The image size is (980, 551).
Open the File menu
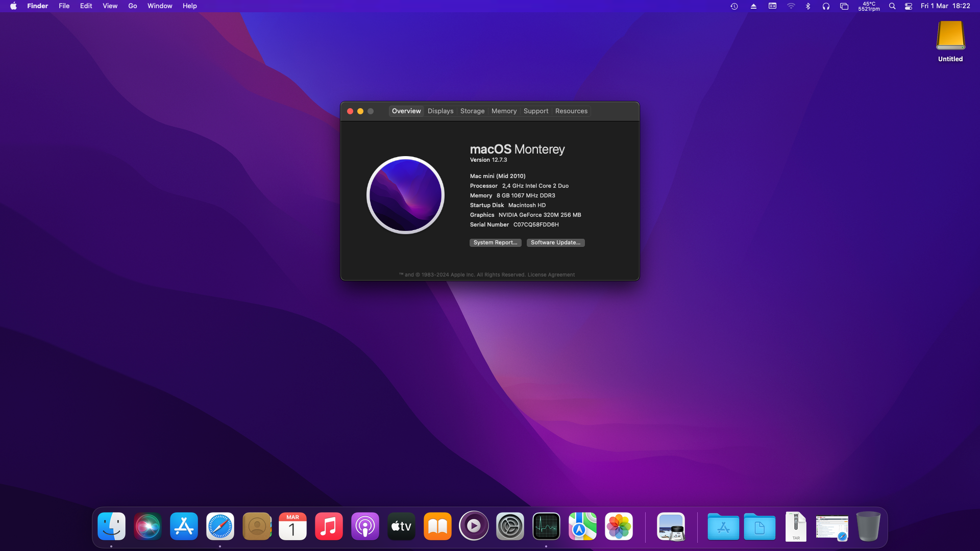point(64,6)
